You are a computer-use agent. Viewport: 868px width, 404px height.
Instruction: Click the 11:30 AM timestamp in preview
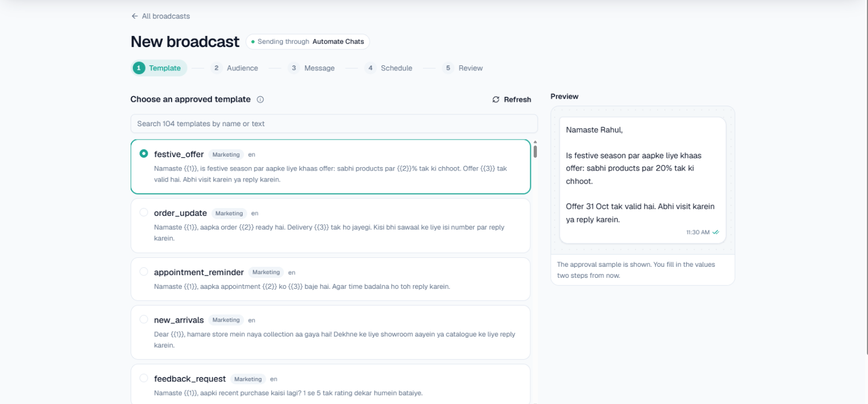pos(697,232)
